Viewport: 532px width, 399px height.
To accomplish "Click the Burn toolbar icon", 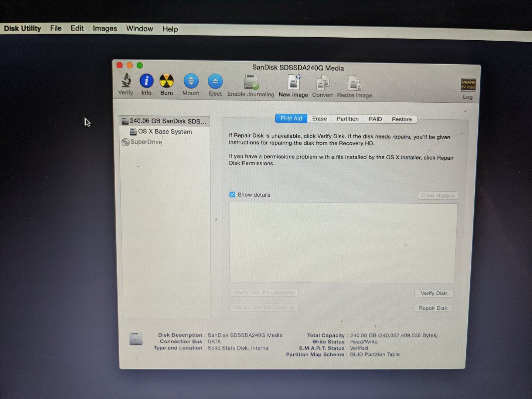I will point(167,81).
